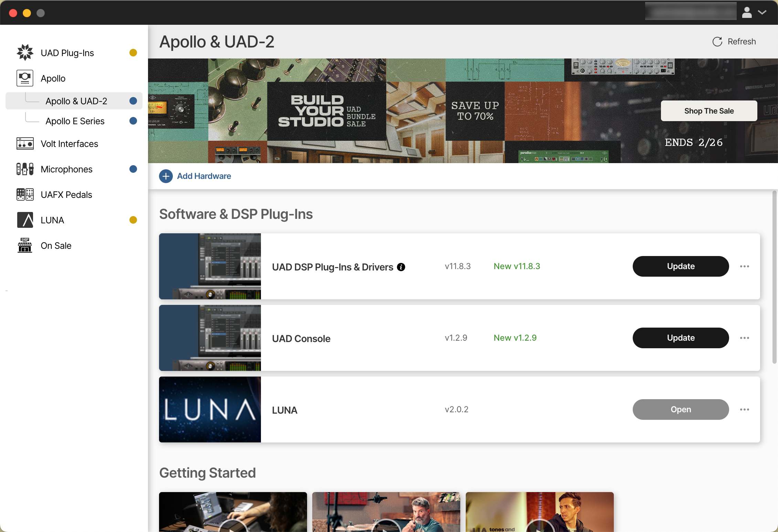This screenshot has width=778, height=532.
Task: Open the On Sale shop icon
Action: (x=24, y=245)
